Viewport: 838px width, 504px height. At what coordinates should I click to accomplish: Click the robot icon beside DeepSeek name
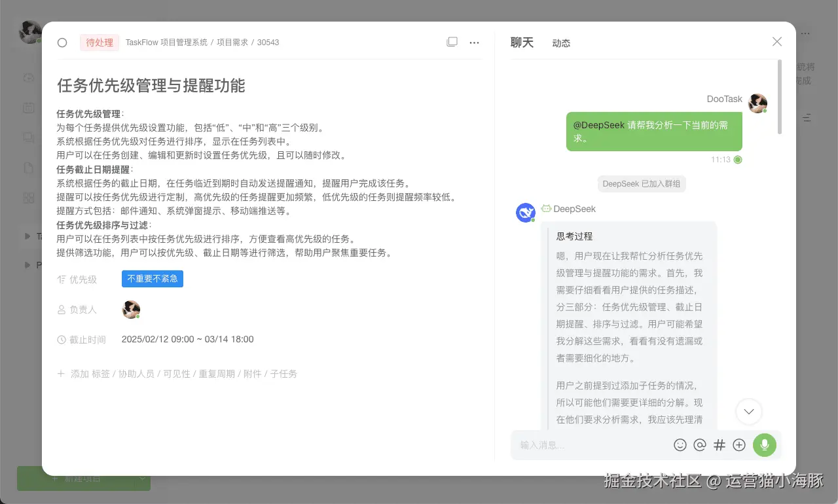click(546, 209)
